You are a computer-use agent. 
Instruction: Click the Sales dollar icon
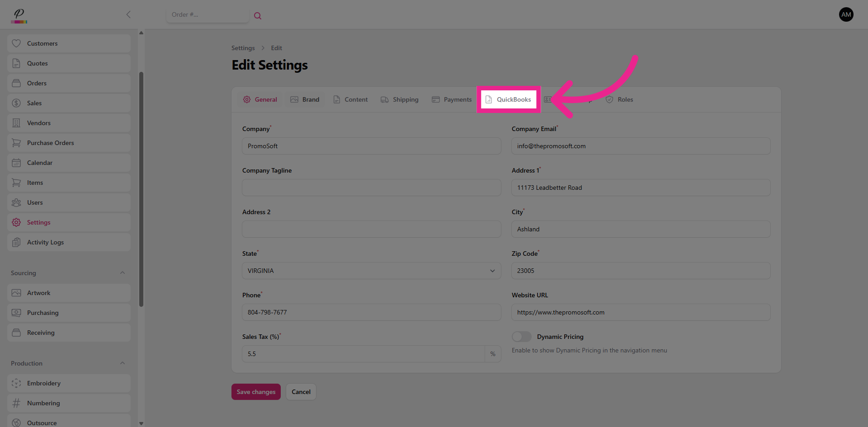[16, 103]
